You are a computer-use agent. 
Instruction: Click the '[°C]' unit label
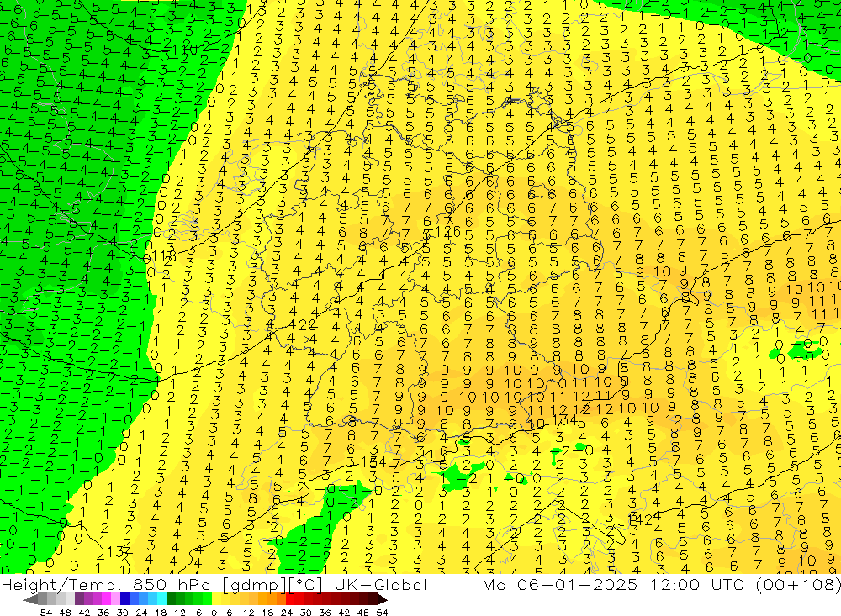tap(304, 585)
